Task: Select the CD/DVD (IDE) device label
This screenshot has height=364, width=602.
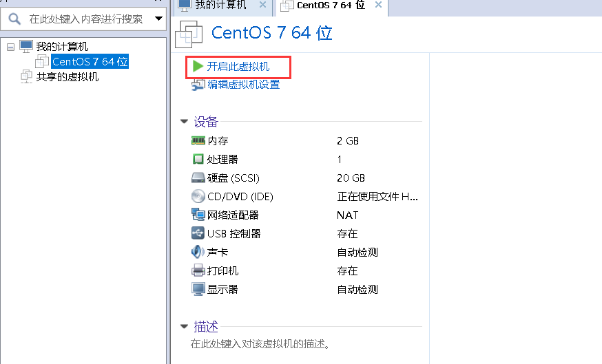Action: pos(240,197)
